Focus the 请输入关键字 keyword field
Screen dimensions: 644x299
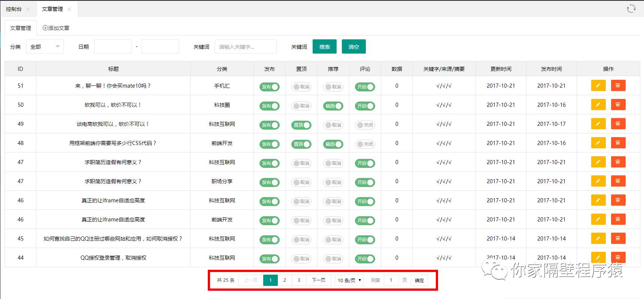[246, 46]
